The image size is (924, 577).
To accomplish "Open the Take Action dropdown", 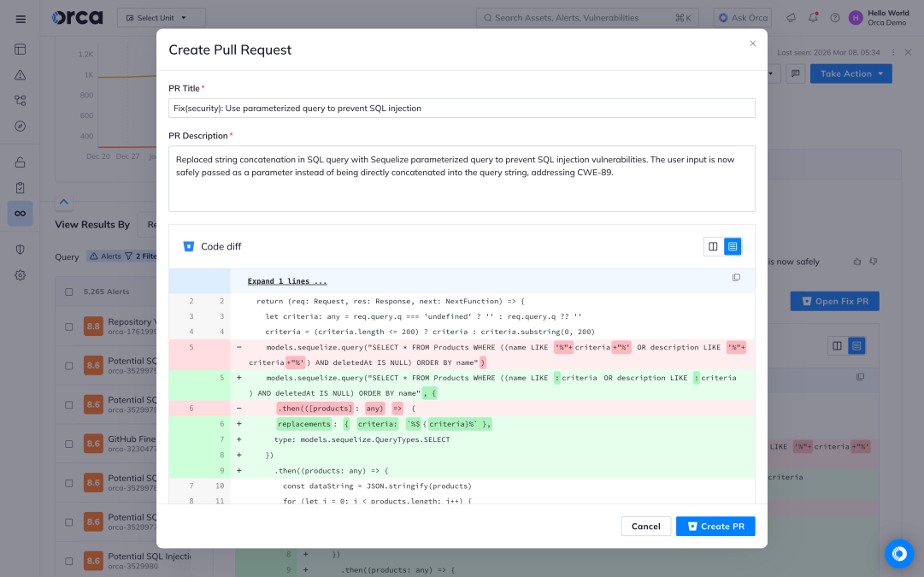I will (x=850, y=74).
